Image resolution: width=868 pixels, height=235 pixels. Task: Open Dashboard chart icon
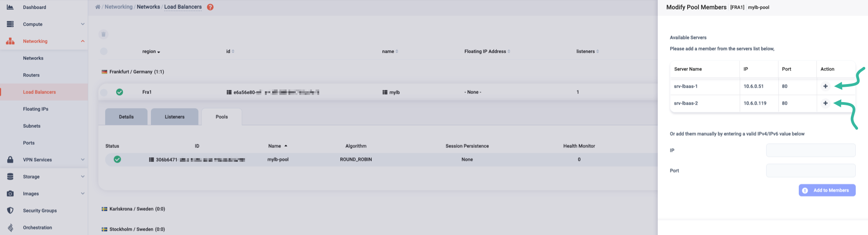[10, 7]
